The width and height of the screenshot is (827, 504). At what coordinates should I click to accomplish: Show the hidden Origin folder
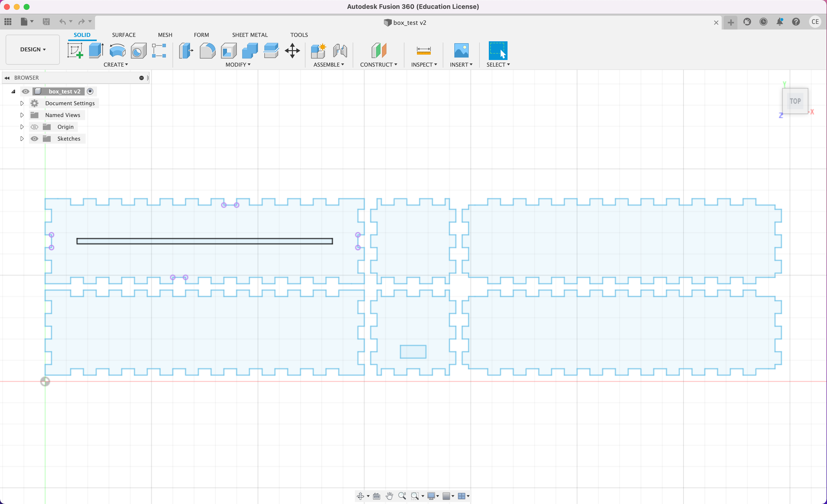[34, 127]
